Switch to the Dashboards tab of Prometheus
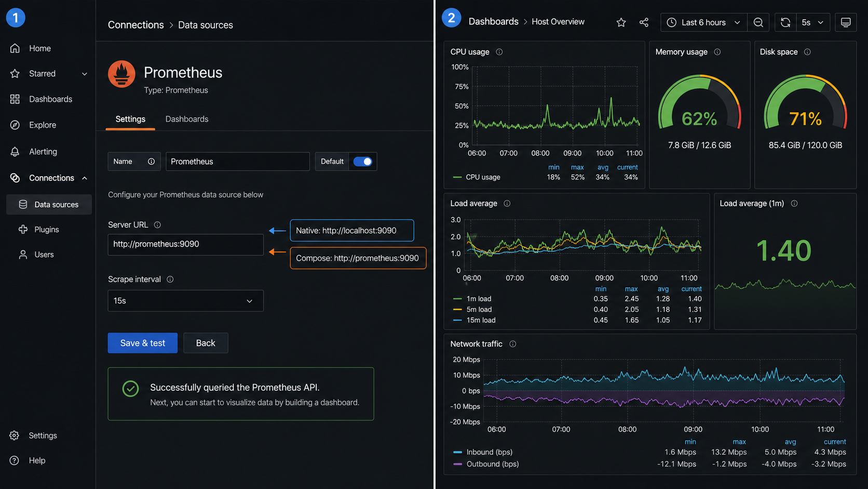 coord(187,120)
